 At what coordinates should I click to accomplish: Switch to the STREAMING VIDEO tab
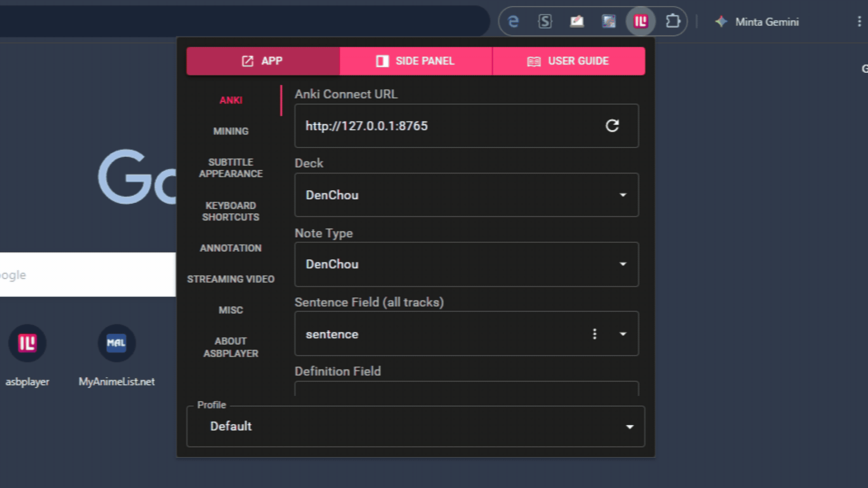click(x=231, y=279)
